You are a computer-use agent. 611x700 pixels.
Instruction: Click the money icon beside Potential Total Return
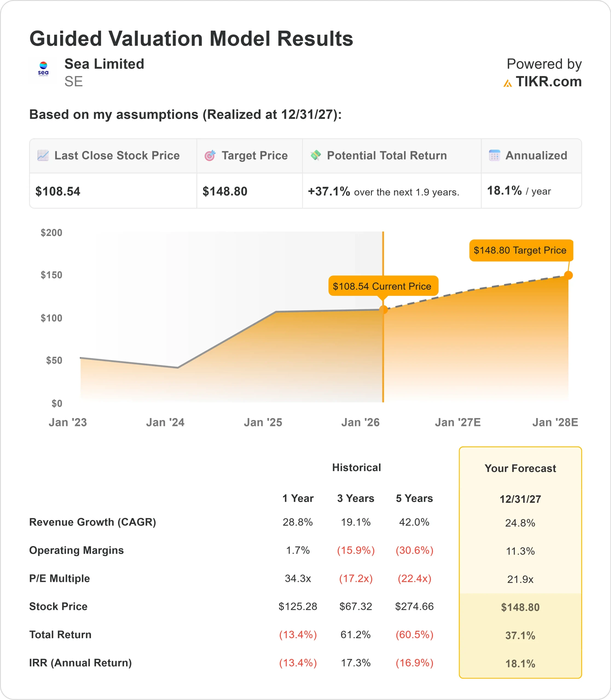[316, 155]
